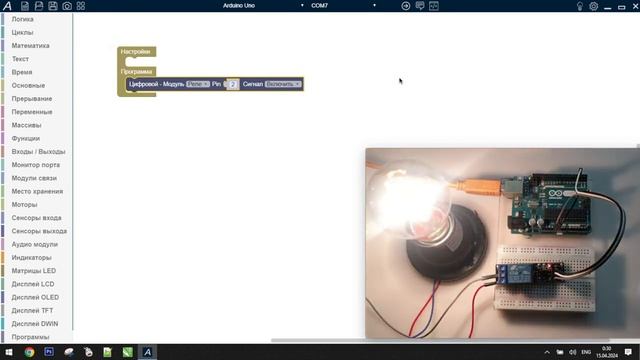
Task: Click the volume speaker tray icon
Action: (x=573, y=352)
